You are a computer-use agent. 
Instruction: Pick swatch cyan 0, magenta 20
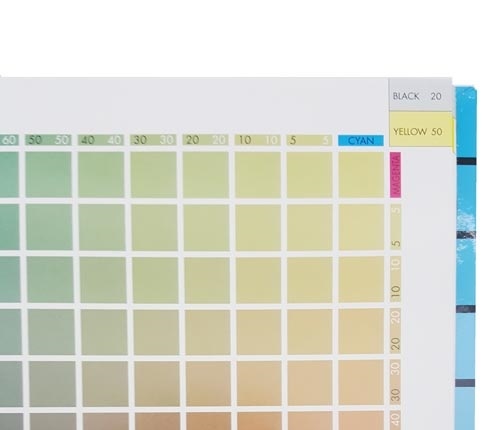(x=361, y=332)
